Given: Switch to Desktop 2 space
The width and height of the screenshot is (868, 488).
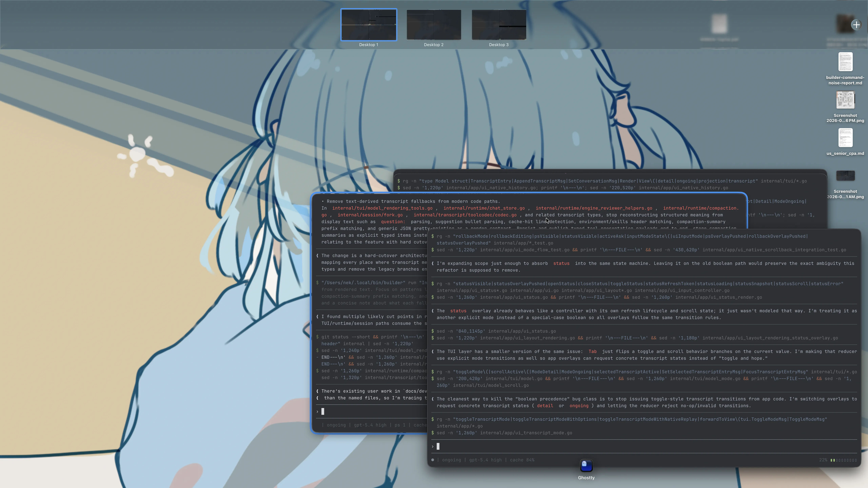Looking at the screenshot, I should [x=434, y=25].
